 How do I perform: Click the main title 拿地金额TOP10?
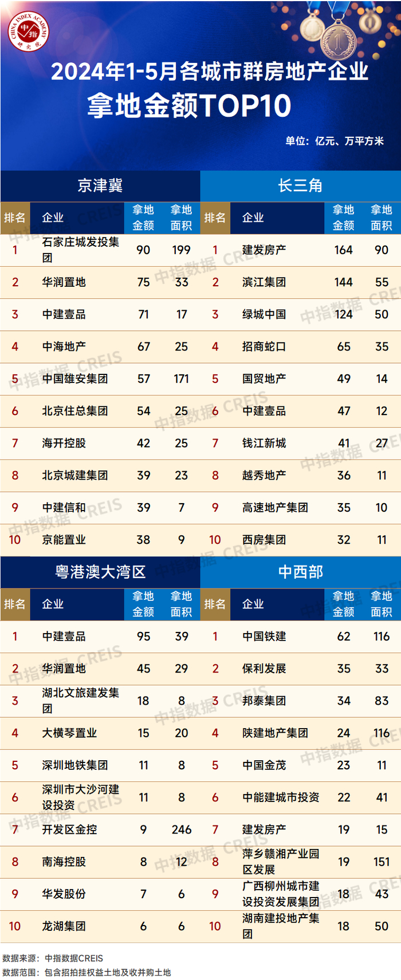pos(189,106)
